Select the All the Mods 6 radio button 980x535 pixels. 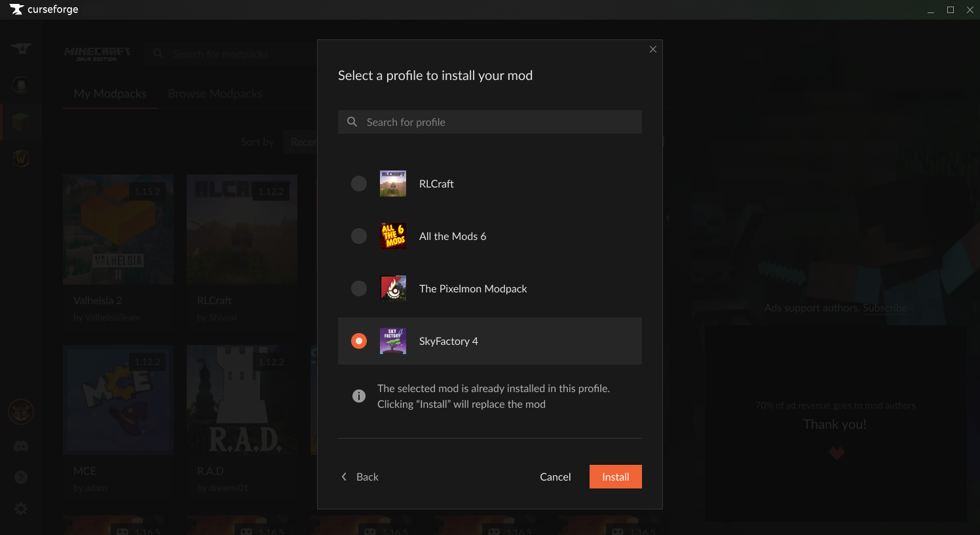point(359,236)
